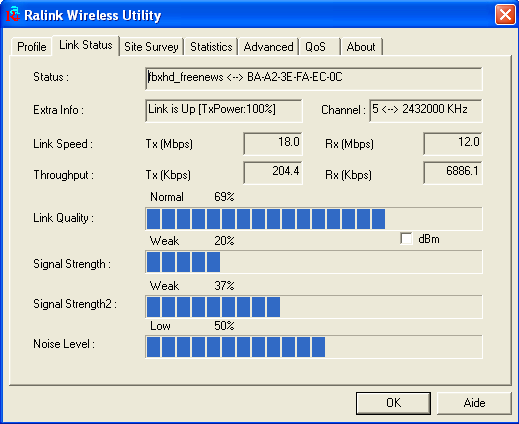The height and width of the screenshot is (424, 519).
Task: Click the Tx throughput value 204.4
Action: (273, 173)
